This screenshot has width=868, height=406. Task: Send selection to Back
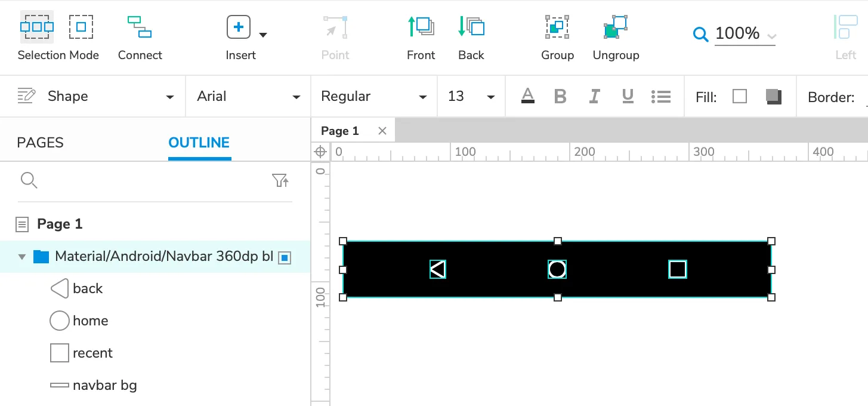tap(471, 36)
